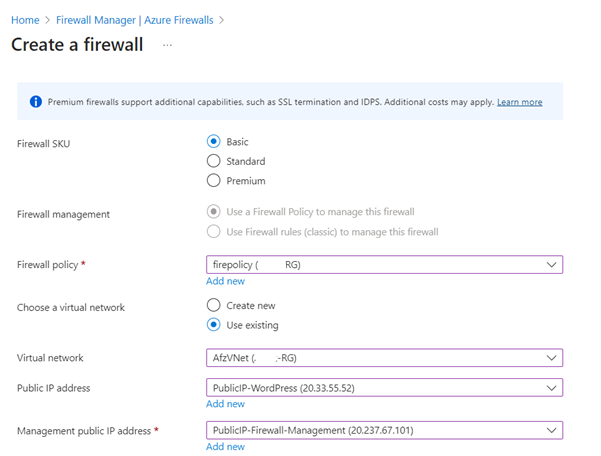
Task: Select Use a Firewall Policy option
Action: (213, 212)
